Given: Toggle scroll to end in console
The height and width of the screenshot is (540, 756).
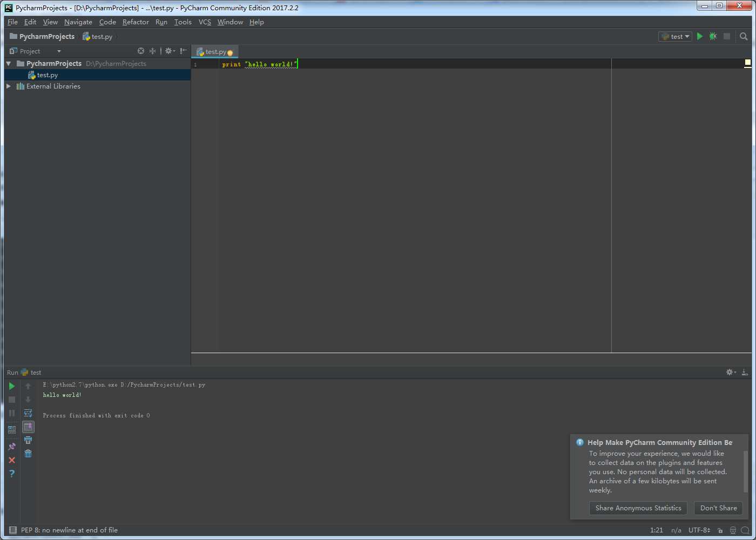Looking at the screenshot, I should [28, 427].
